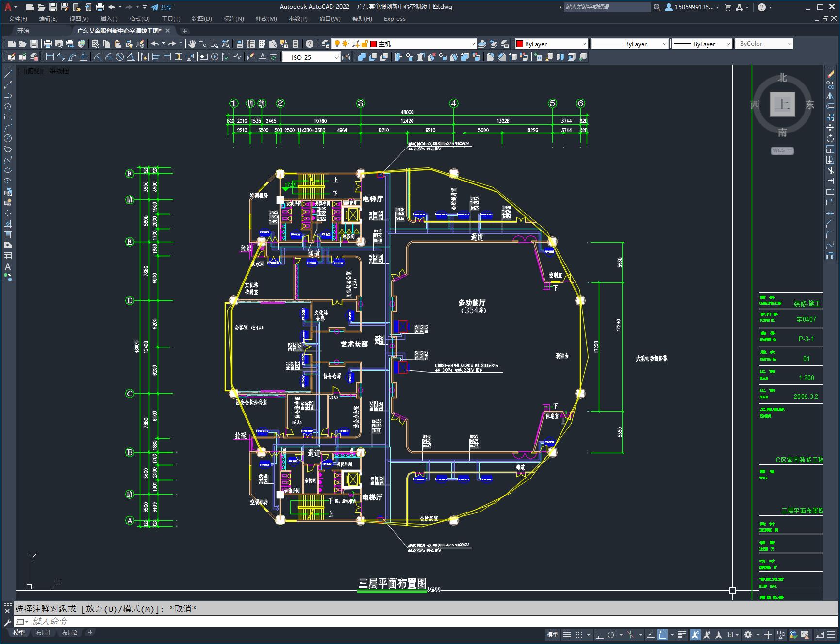The image size is (840, 644).
Task: Click the Angular dimension tool
Action: click(131, 57)
